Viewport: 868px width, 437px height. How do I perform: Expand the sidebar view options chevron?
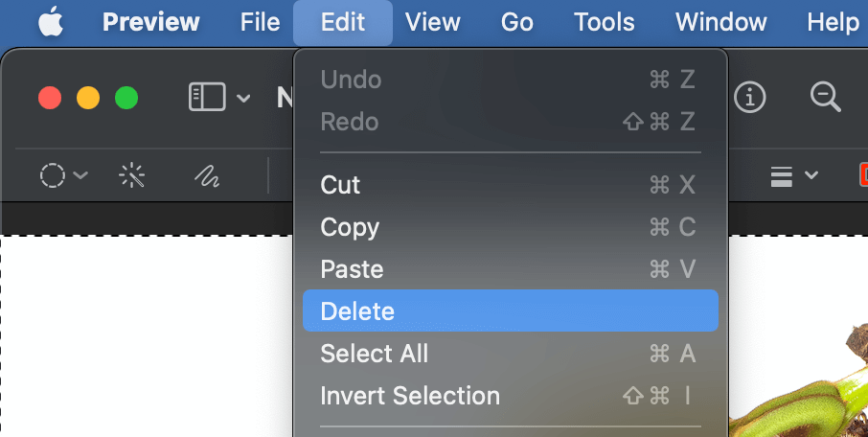pyautogui.click(x=243, y=99)
